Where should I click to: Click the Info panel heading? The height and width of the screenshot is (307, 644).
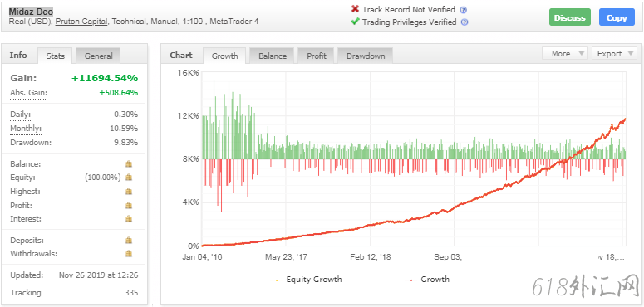(x=18, y=56)
